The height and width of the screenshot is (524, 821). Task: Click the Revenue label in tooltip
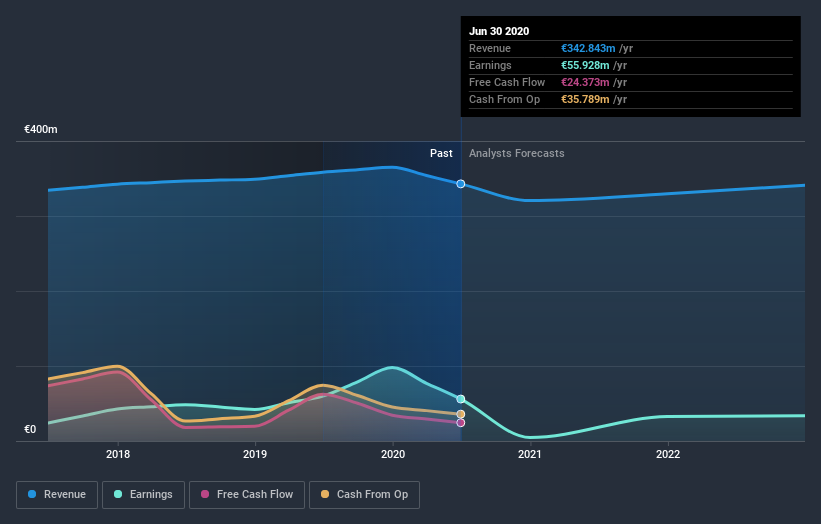pyautogui.click(x=490, y=48)
